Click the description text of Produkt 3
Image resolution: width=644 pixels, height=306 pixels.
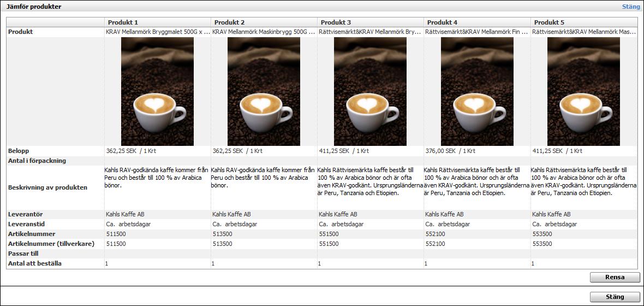coord(371,181)
